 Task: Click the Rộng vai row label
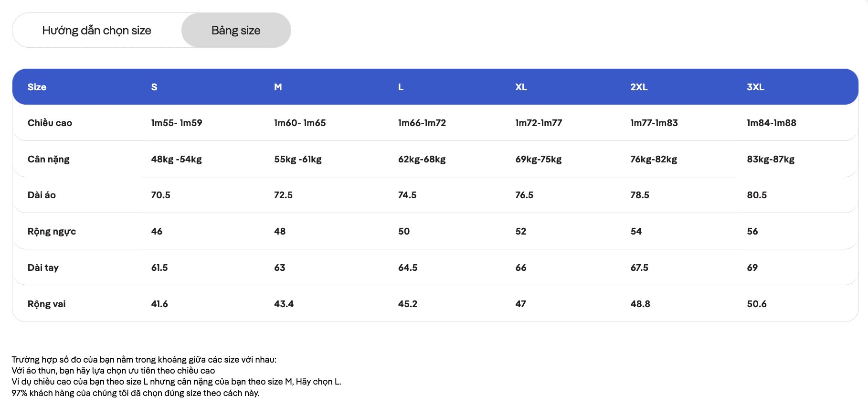tap(47, 304)
